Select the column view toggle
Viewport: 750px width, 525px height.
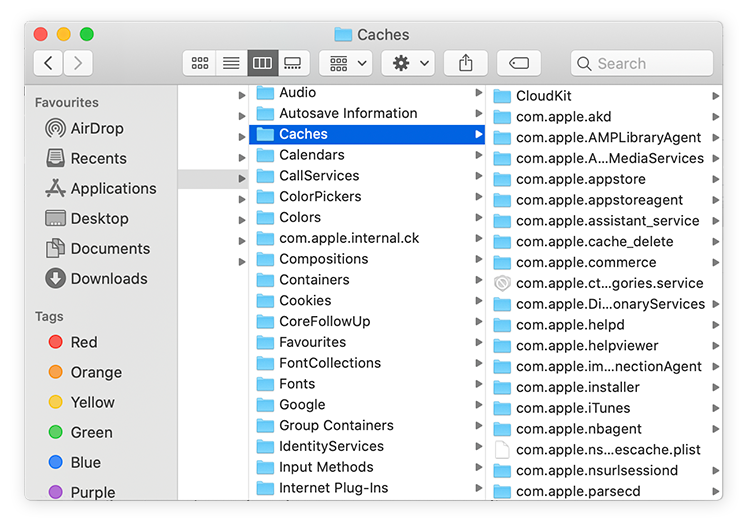pyautogui.click(x=263, y=63)
